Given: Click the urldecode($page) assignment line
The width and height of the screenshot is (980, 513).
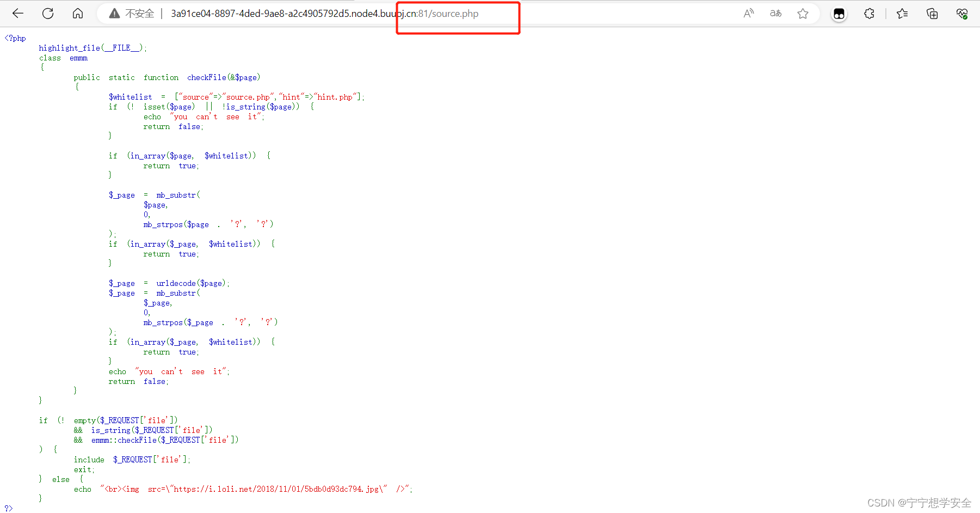Looking at the screenshot, I should pos(169,283).
